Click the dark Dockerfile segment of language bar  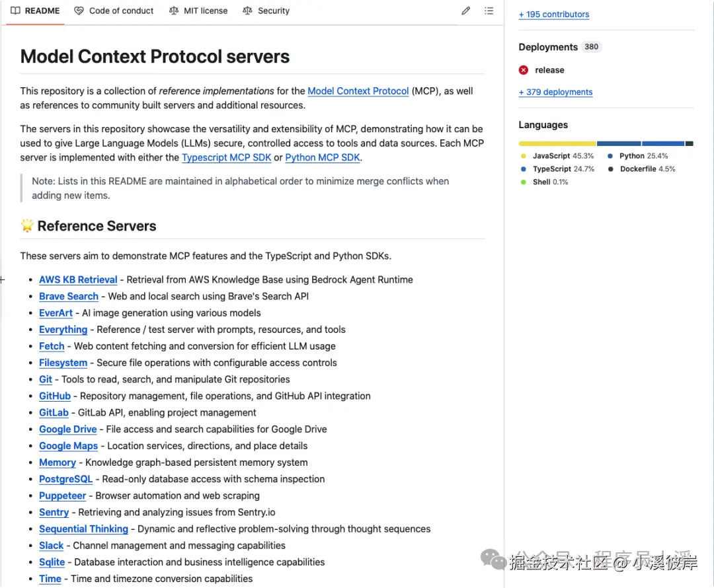point(690,143)
